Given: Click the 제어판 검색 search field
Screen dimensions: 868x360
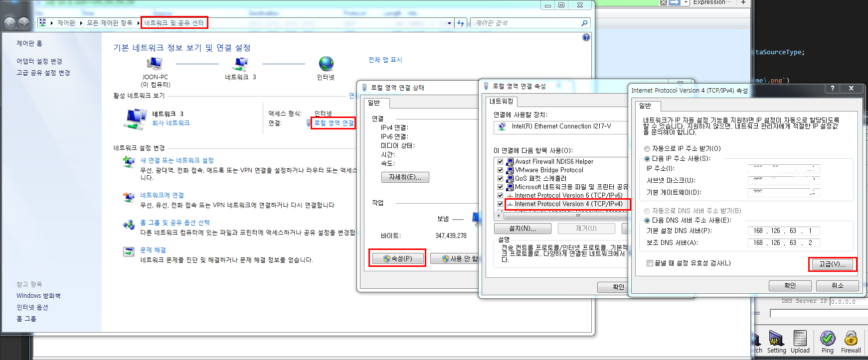Looking at the screenshot, I should [x=525, y=23].
